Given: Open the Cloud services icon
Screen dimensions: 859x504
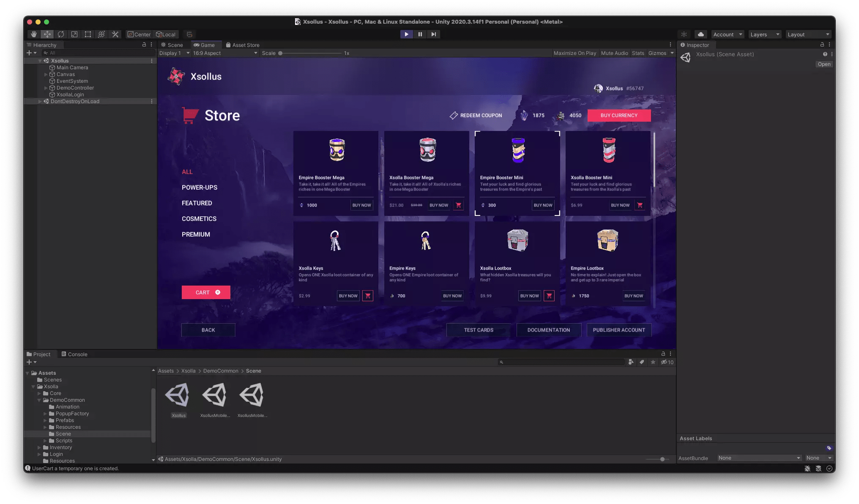Looking at the screenshot, I should pos(701,34).
